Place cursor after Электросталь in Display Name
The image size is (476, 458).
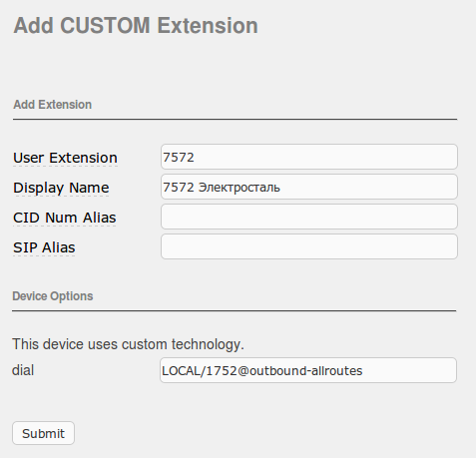point(281,188)
